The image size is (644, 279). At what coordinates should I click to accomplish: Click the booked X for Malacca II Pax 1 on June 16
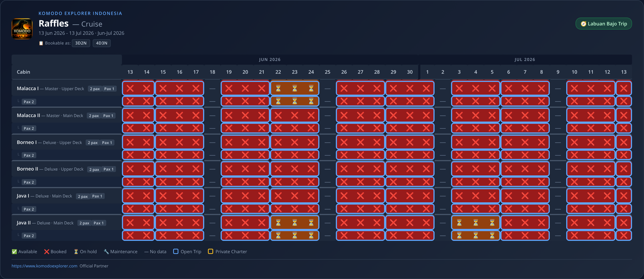click(179, 115)
